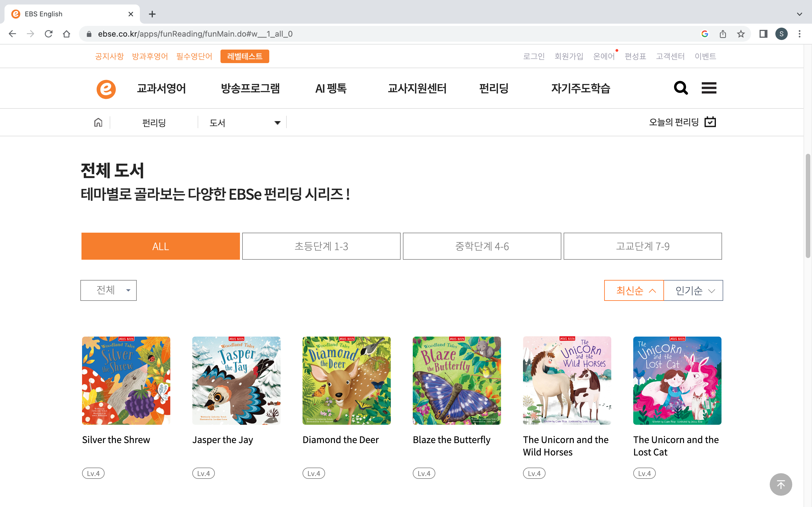Toggle sort by 인기순
This screenshot has height=507, width=812.
[x=693, y=290]
